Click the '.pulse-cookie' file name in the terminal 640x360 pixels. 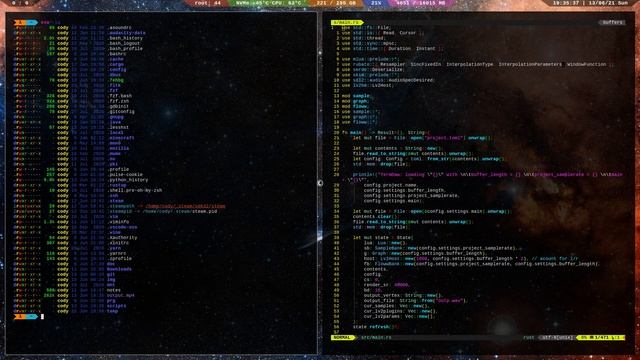pos(125,175)
